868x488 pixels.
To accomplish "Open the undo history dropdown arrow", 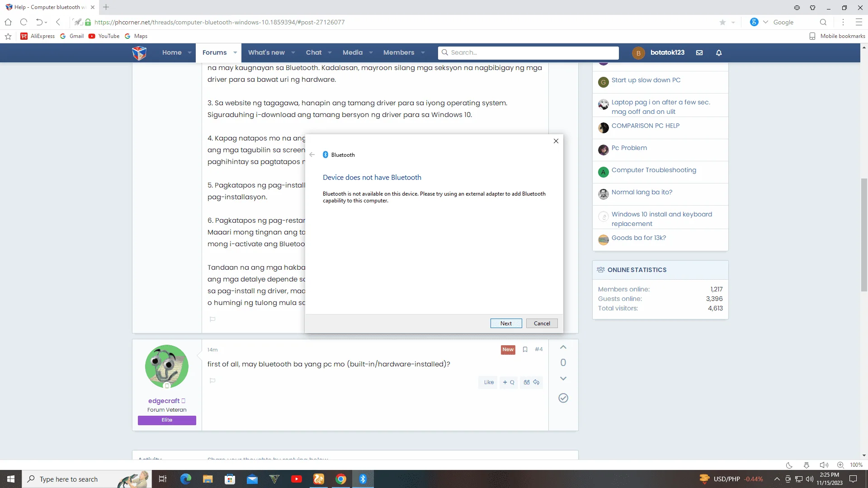I will pyautogui.click(x=46, y=23).
